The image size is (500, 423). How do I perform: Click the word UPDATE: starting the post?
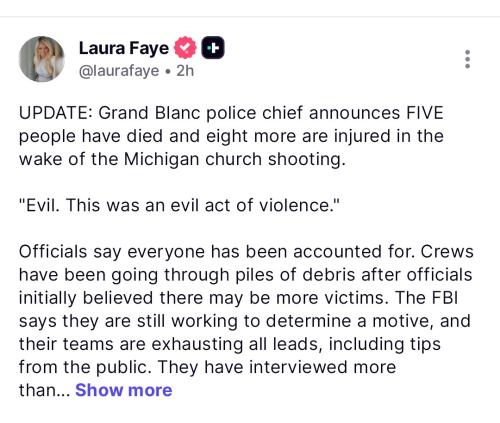pos(55,113)
